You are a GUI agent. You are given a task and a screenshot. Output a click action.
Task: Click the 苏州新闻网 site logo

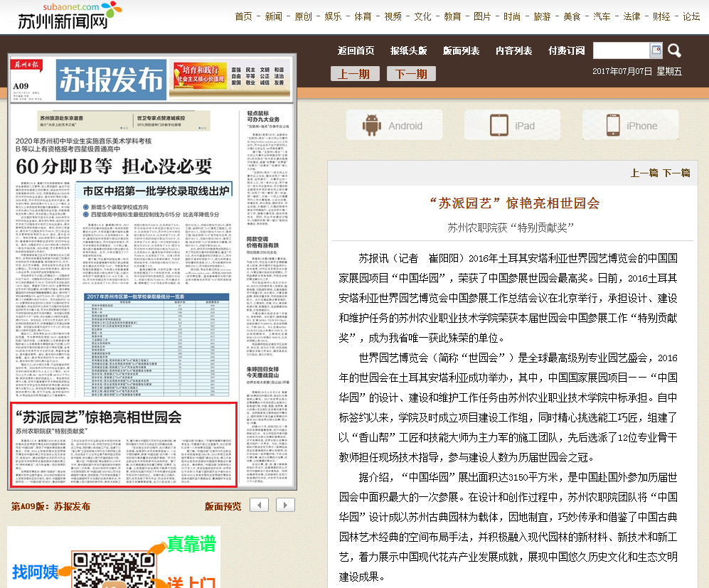tap(69, 16)
